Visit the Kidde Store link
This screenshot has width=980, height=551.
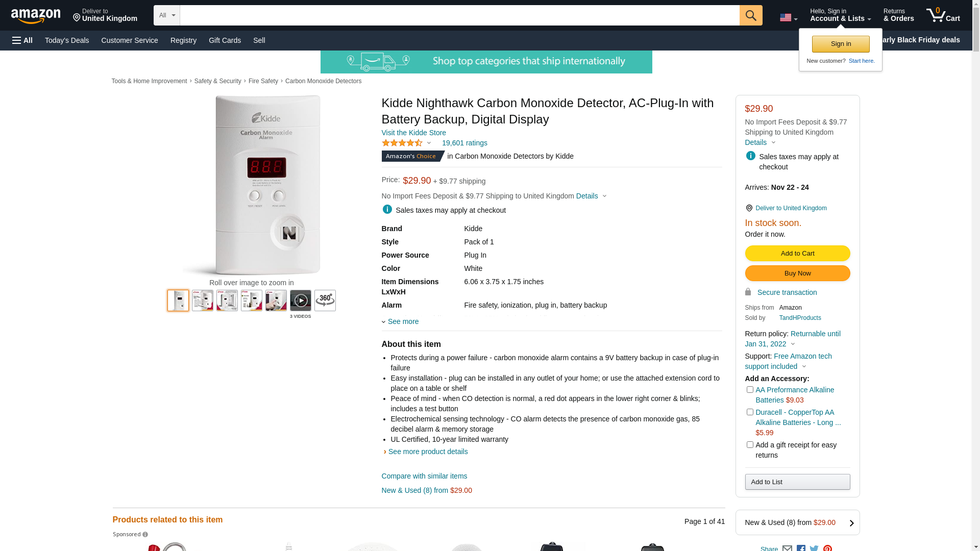(414, 133)
